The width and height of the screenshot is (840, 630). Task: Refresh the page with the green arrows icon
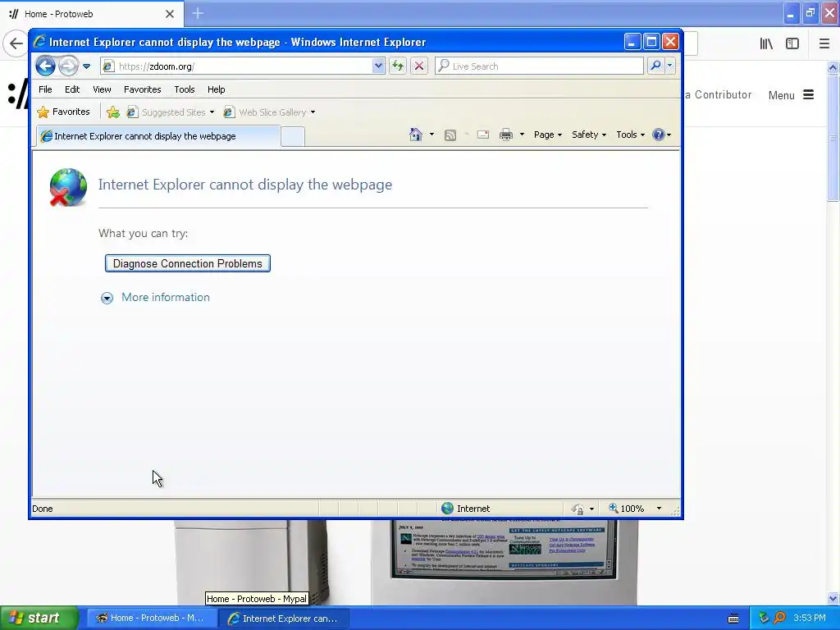[x=398, y=66]
